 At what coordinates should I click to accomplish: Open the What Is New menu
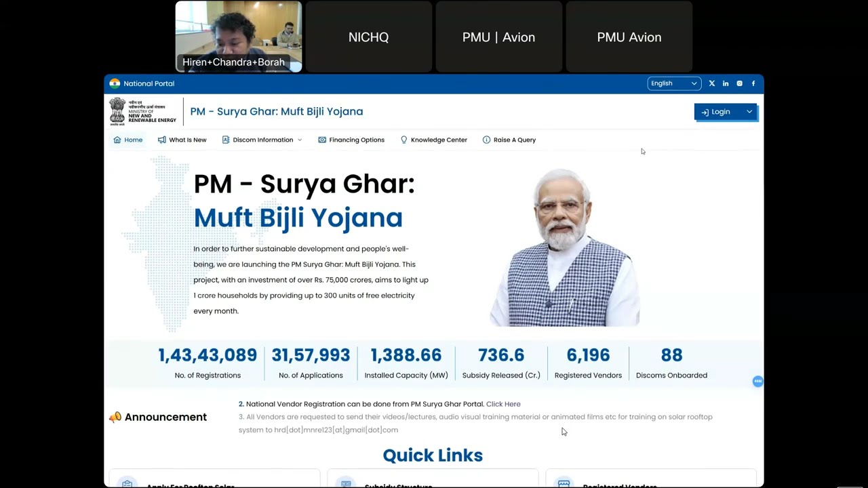click(x=182, y=140)
